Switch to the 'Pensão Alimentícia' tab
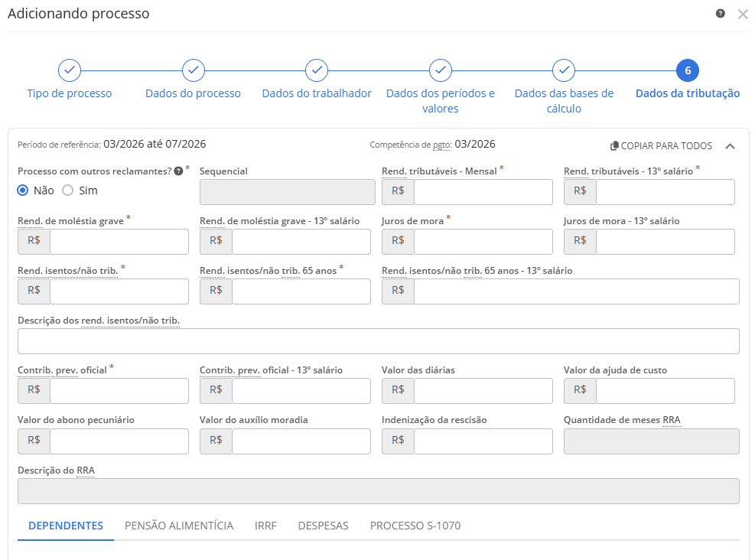 coord(179,526)
